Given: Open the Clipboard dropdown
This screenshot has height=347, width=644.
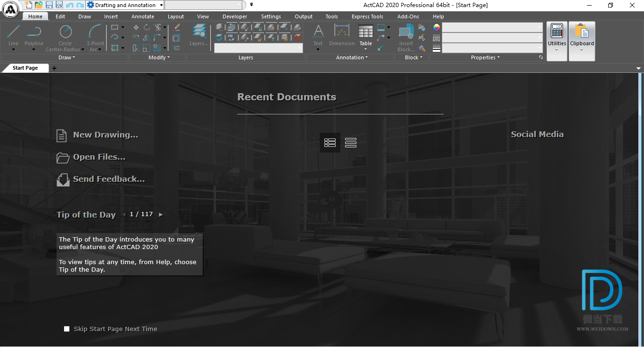Looking at the screenshot, I should 582,41.
